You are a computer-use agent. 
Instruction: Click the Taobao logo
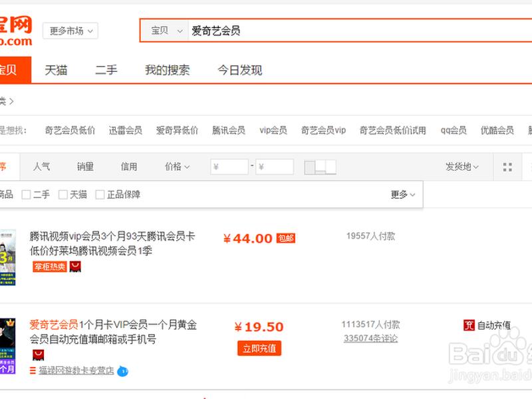(16, 31)
